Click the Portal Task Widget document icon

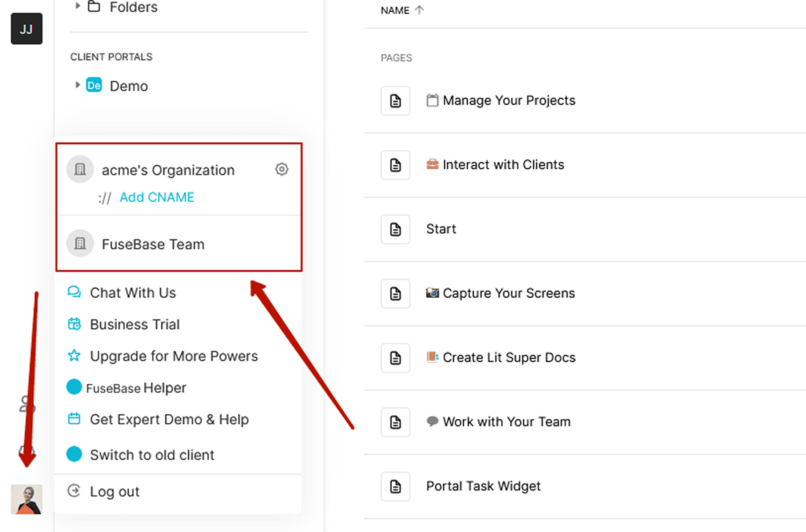pyautogui.click(x=395, y=486)
